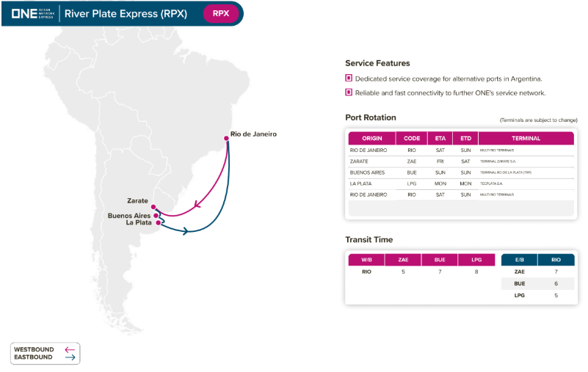
Task: Click the blue eastbound arrowhead on the route
Action: [186, 231]
